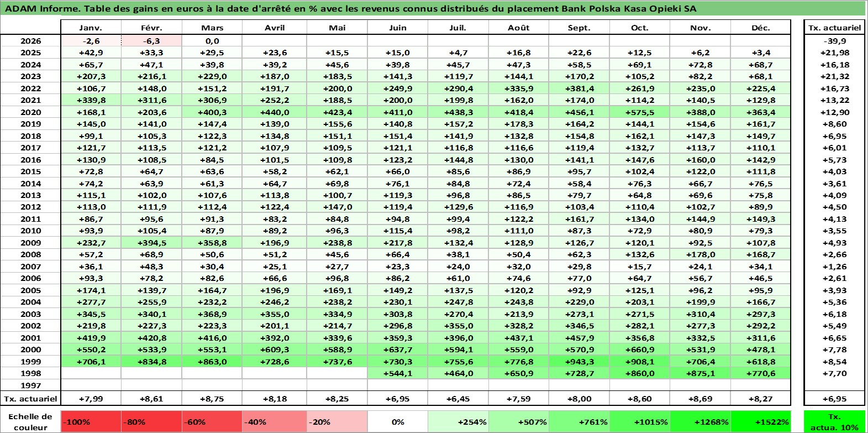Click the +544,1 value in Juin 1998
This screenshot has width=868, height=433.
coord(398,373)
